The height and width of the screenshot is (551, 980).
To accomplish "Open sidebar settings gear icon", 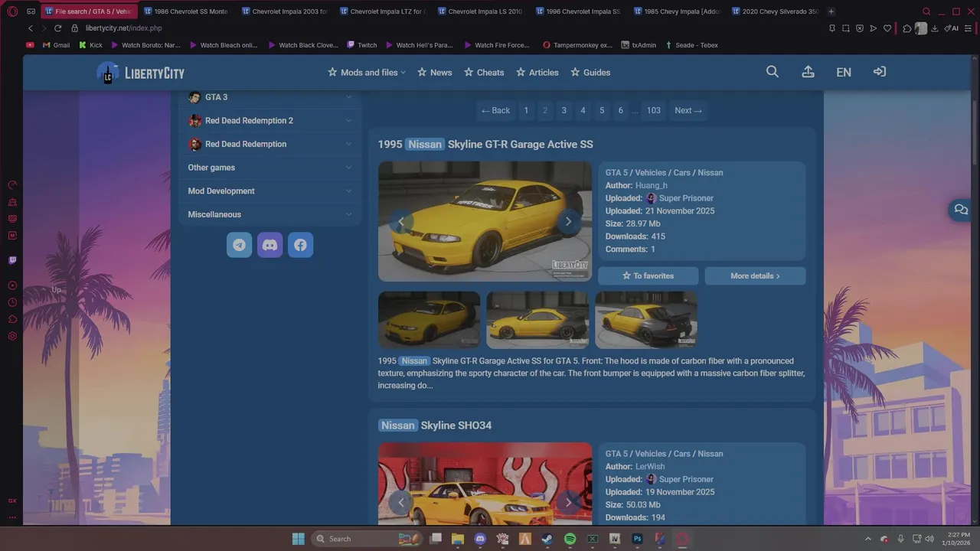I will tap(12, 336).
